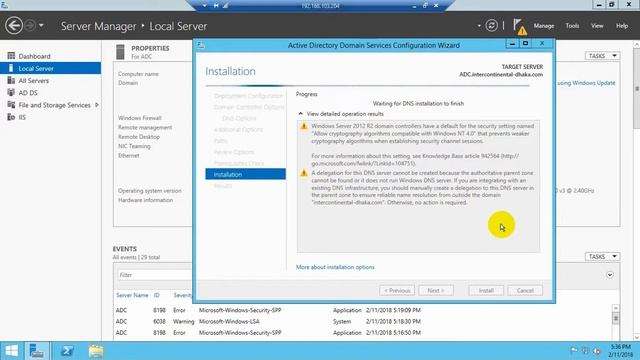Open More about installation options link
Screen dimensions: 640x360
pyautogui.click(x=335, y=267)
